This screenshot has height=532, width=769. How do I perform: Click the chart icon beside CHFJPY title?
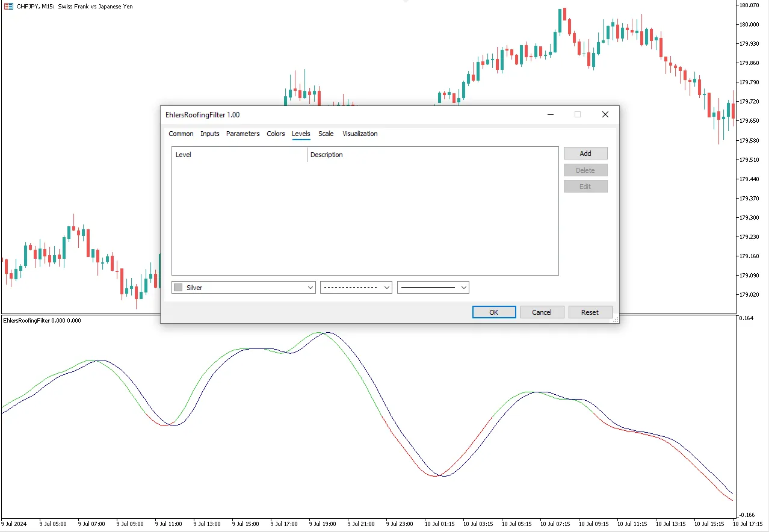[8, 6]
